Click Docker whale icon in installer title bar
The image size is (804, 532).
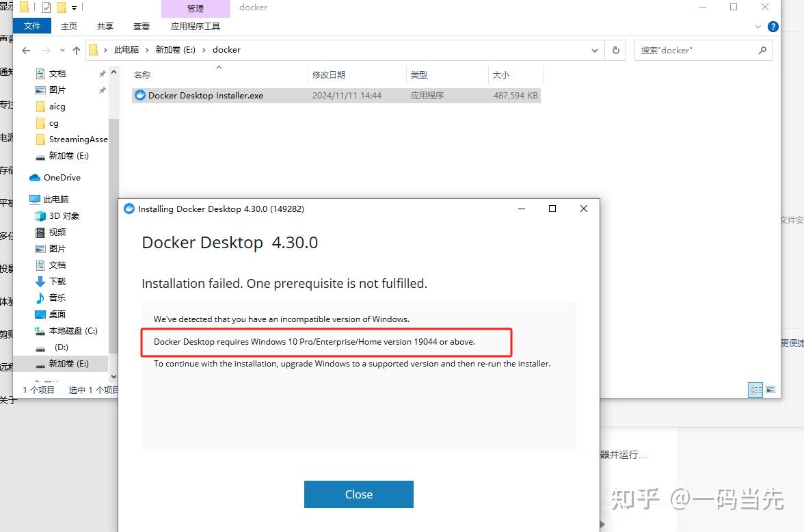tap(129, 209)
